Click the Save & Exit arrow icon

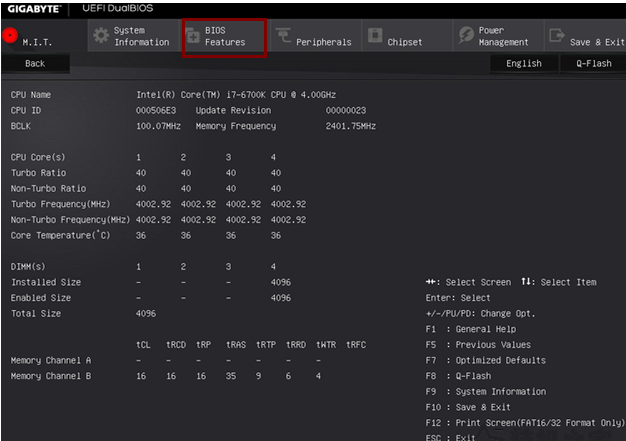coord(556,37)
